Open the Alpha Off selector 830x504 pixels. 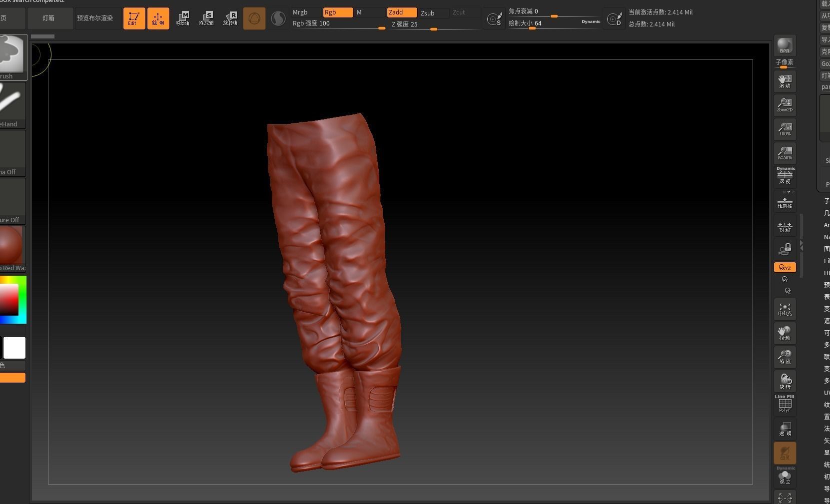point(12,153)
